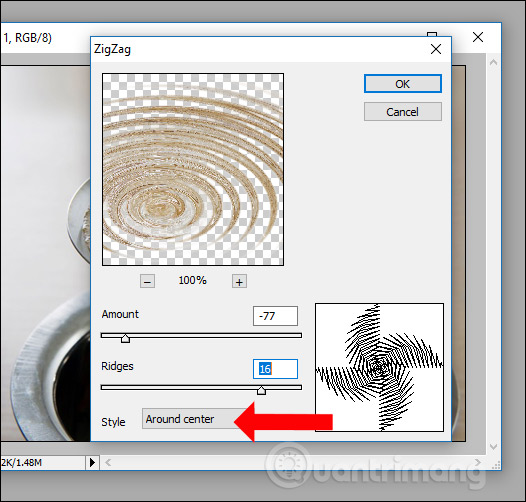
Task: Click the 100% zoom level text
Action: (x=193, y=280)
